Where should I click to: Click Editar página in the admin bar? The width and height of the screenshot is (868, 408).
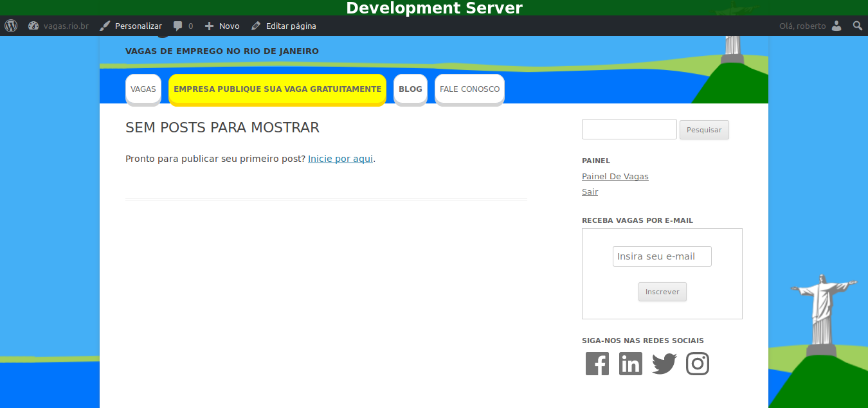tap(284, 26)
